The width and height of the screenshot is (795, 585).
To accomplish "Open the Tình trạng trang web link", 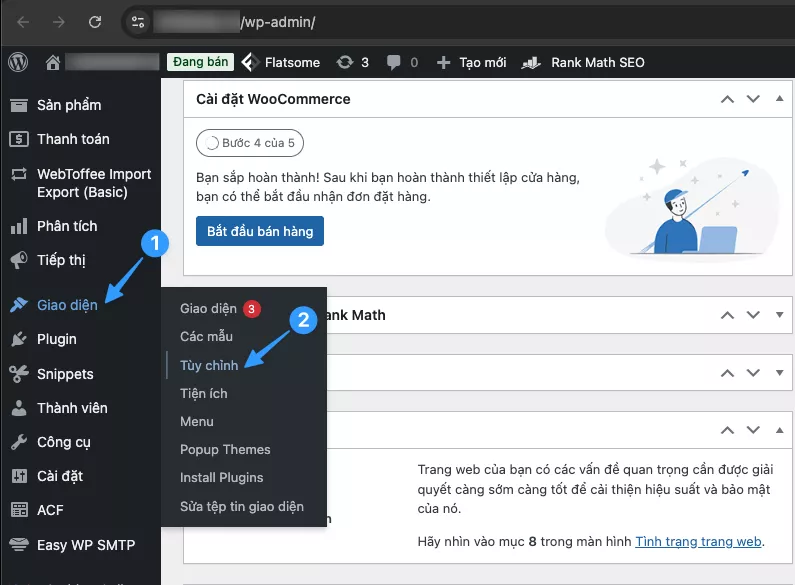I will coord(698,541).
